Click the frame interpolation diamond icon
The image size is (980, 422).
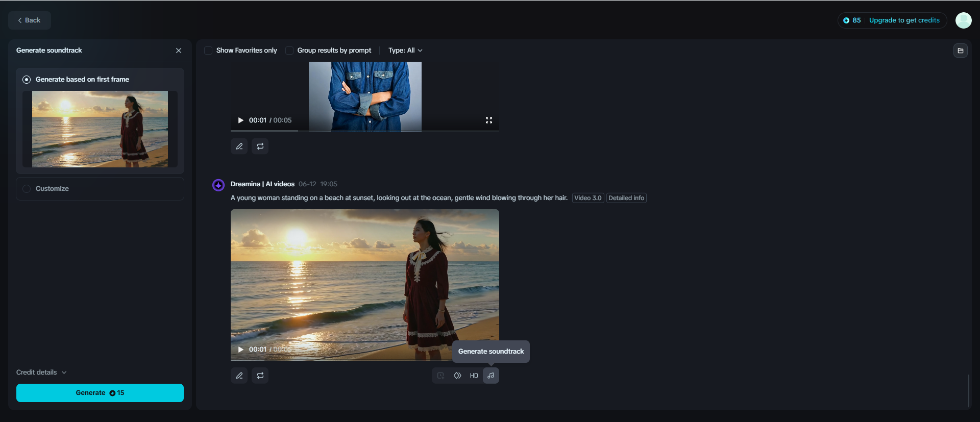coord(457,376)
